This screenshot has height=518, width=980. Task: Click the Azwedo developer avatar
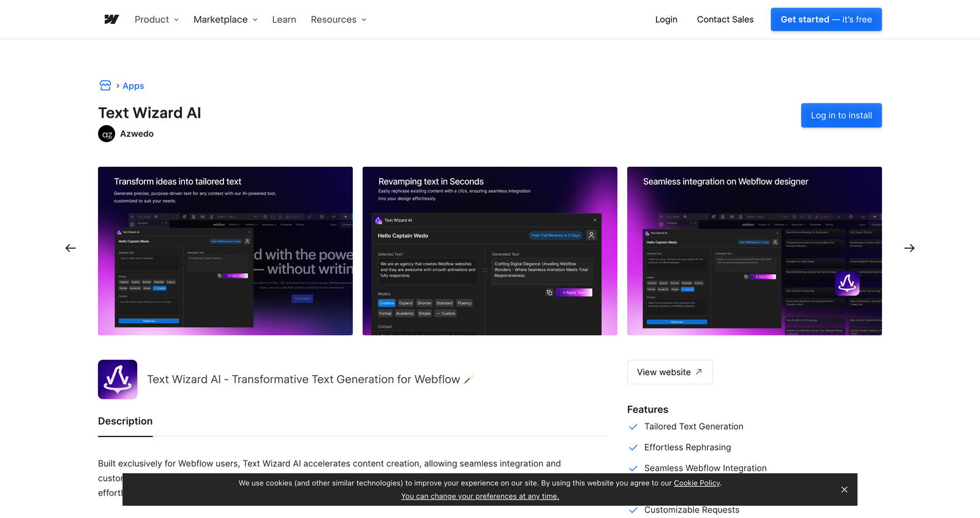coord(107,134)
